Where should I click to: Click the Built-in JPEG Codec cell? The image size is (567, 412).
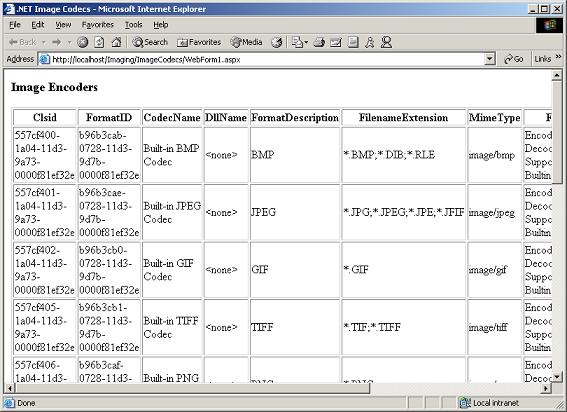(172, 212)
